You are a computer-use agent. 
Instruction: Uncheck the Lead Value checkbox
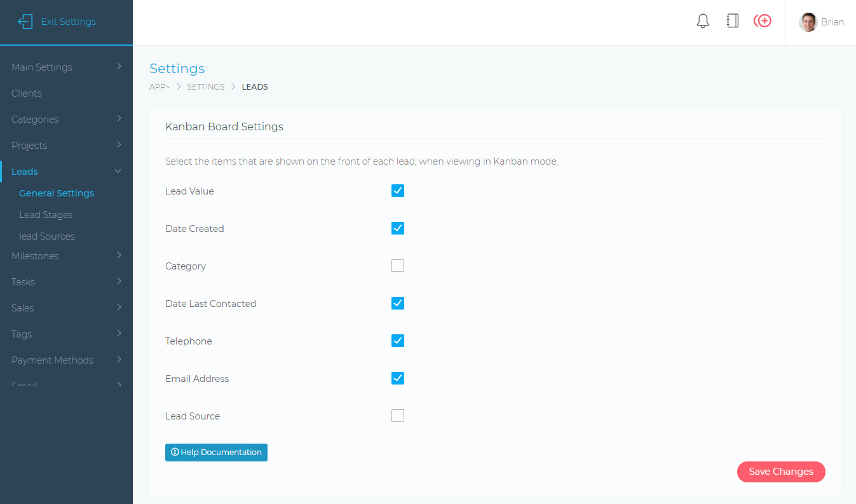[x=397, y=190]
